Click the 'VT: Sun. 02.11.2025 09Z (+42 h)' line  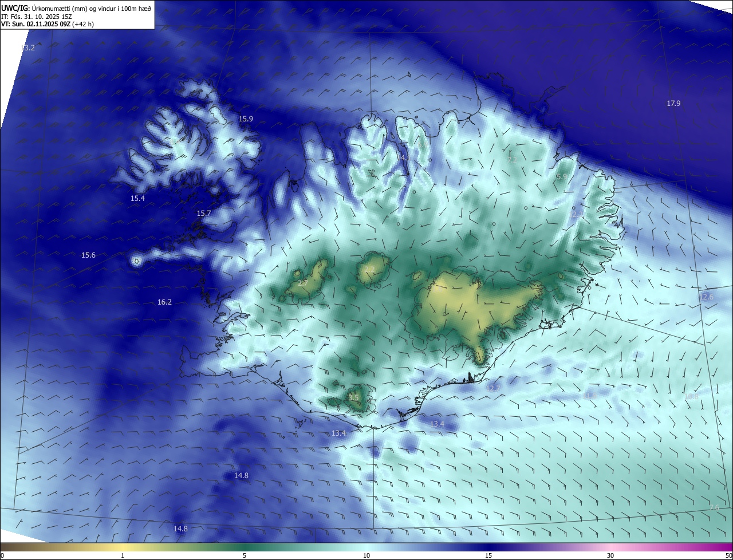[48, 24]
